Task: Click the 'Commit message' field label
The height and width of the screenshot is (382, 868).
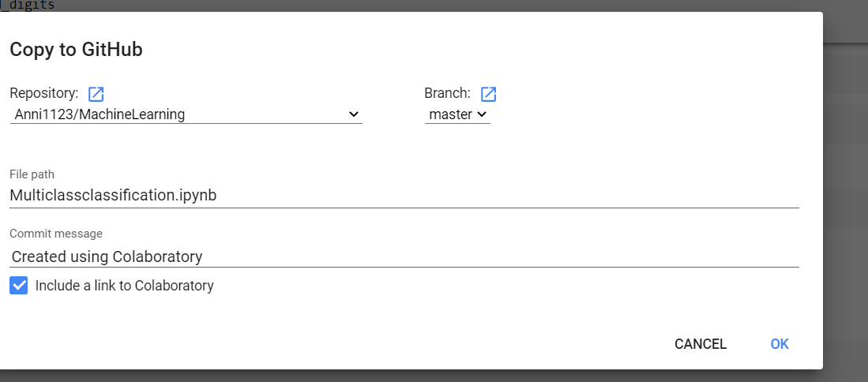Action: [56, 234]
